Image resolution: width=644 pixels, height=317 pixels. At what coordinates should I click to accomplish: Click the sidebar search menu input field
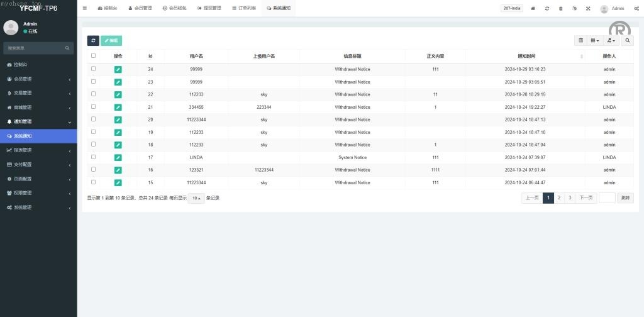pyautogui.click(x=35, y=48)
